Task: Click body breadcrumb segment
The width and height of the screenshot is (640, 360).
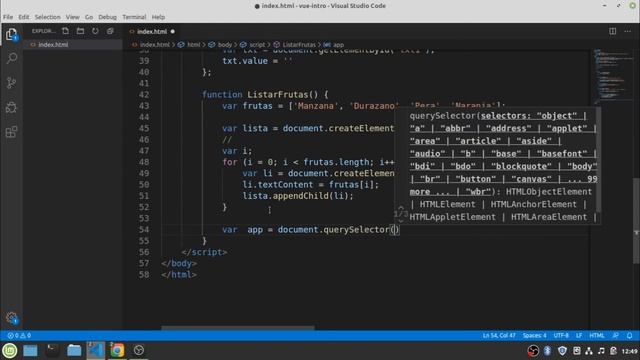Action: [x=224, y=45]
